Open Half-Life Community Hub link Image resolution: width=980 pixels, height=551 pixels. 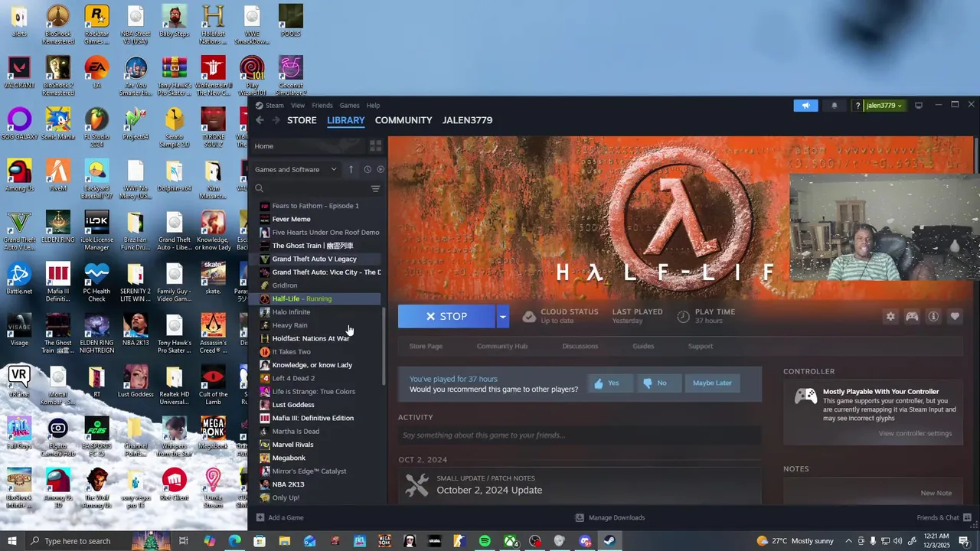(x=502, y=346)
